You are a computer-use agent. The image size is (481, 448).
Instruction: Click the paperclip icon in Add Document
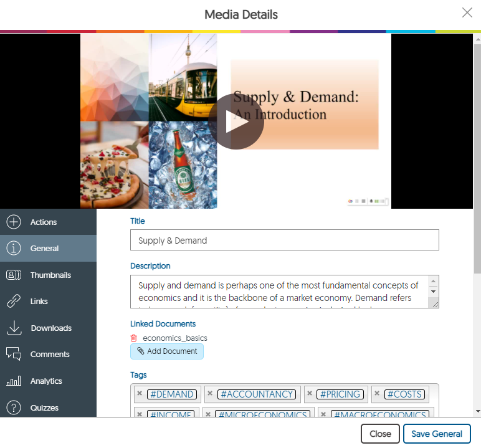coord(140,351)
